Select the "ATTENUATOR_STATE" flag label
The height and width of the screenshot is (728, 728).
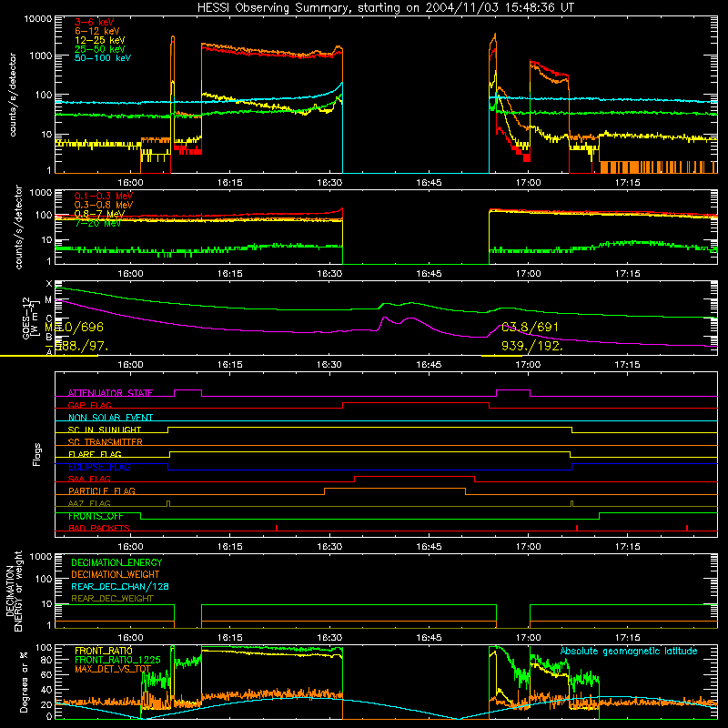click(x=110, y=393)
